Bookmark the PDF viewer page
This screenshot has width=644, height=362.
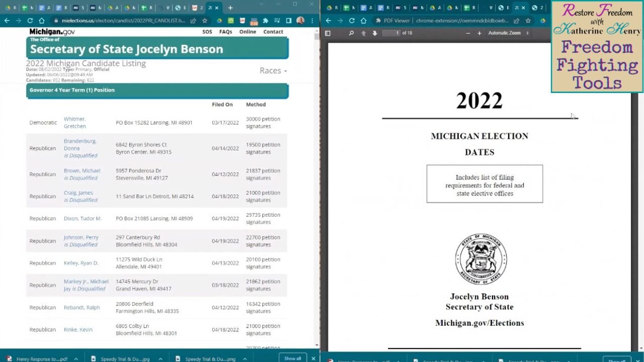point(528,21)
